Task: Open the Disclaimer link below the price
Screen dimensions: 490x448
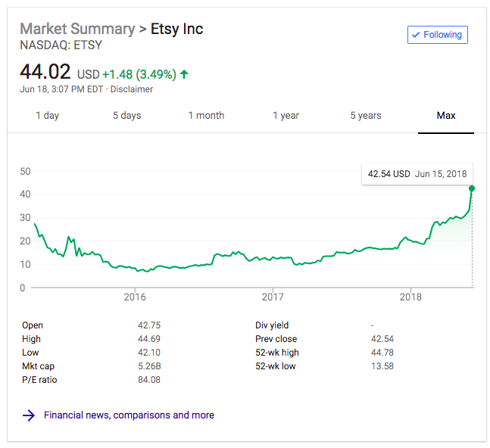Action: click(x=132, y=89)
